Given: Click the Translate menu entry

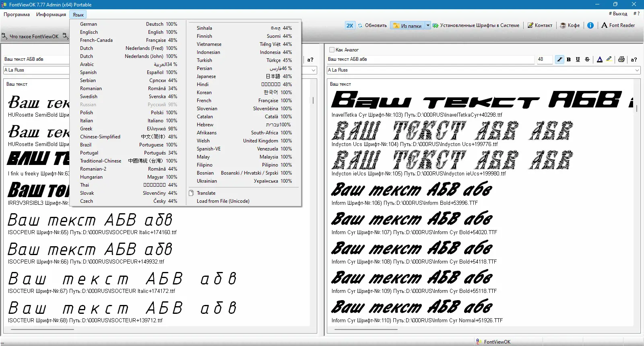Looking at the screenshot, I should click(x=244, y=193).
